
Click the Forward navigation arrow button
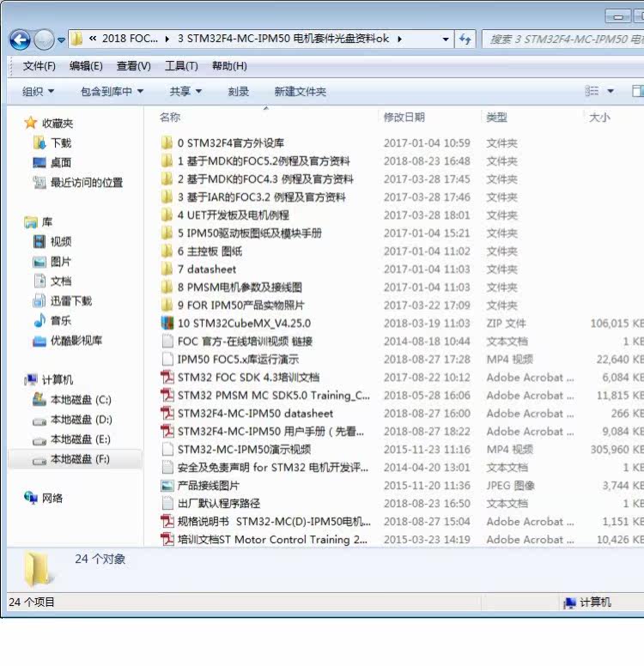[44, 40]
